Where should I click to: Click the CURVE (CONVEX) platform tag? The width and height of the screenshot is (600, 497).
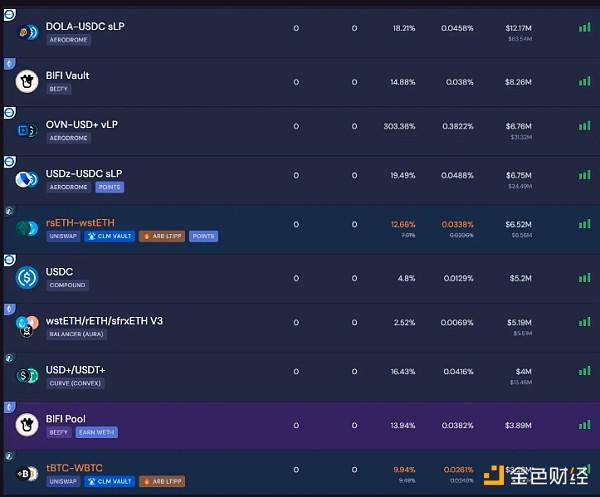point(78,383)
